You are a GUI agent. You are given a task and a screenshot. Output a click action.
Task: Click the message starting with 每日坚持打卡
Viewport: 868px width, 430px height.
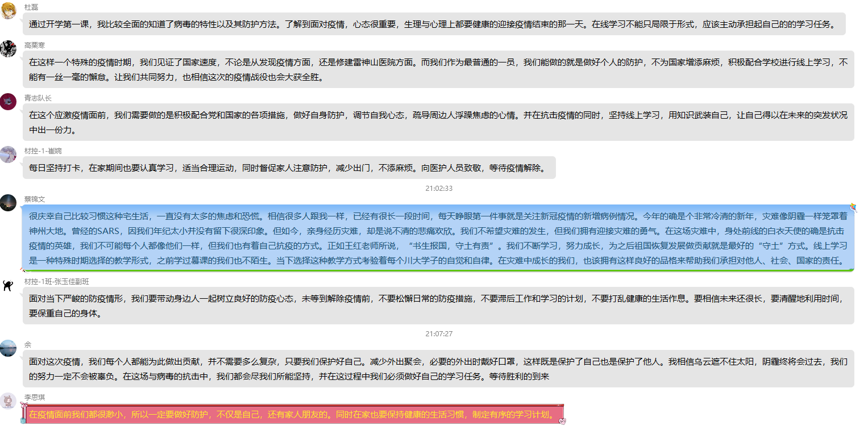pyautogui.click(x=288, y=168)
